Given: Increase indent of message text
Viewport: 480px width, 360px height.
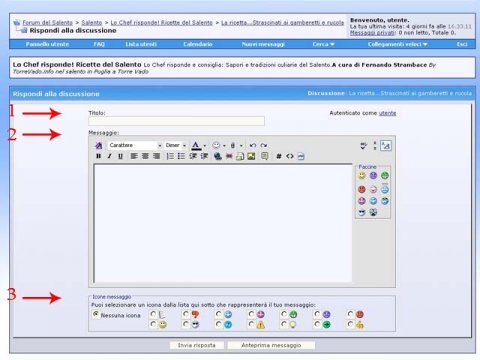Looking at the screenshot, I should click(x=204, y=156).
